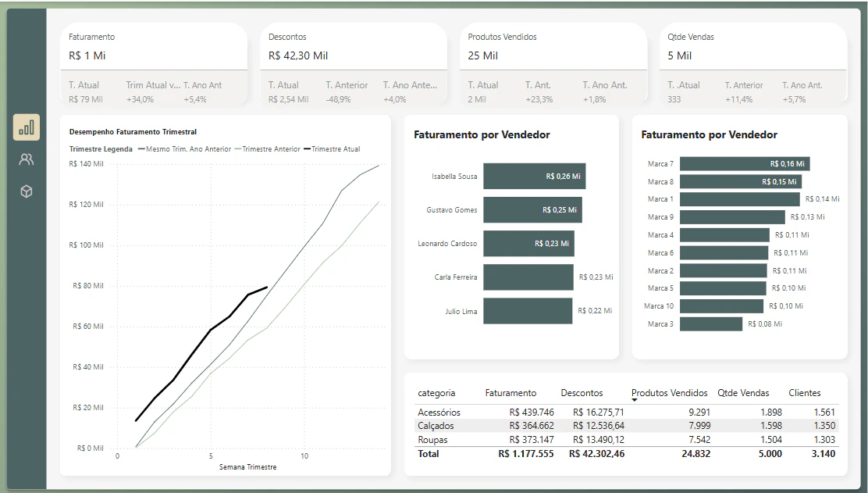Click the -48,9% discount comparison value
The width and height of the screenshot is (868, 493).
(338, 100)
